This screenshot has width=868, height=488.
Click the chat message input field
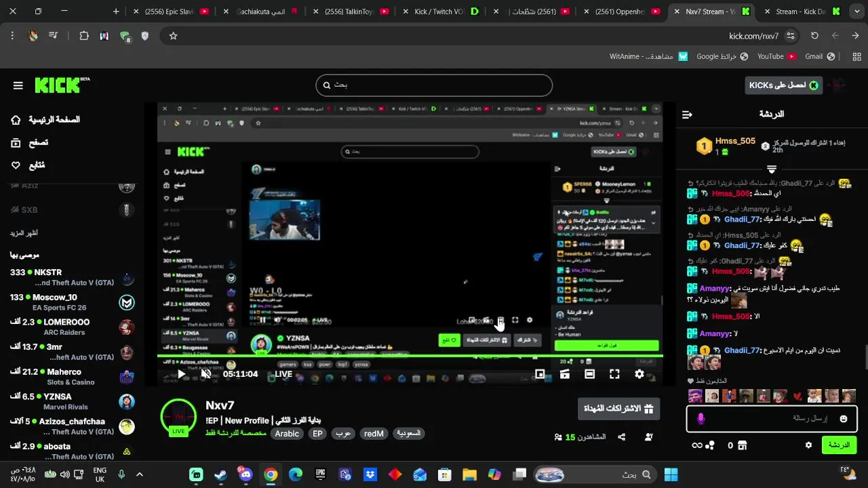tap(771, 419)
